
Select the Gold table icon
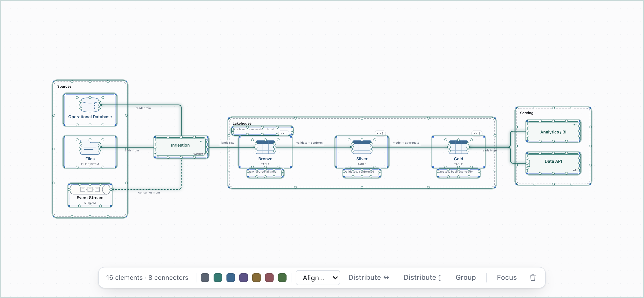pyautogui.click(x=458, y=147)
